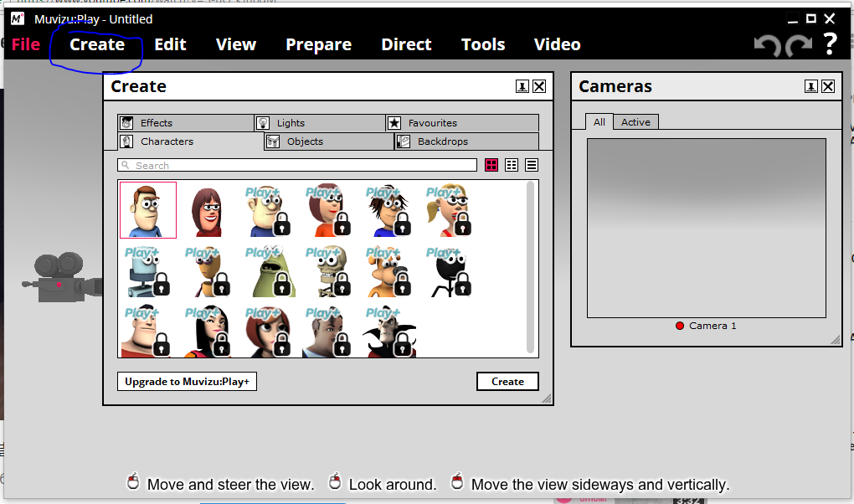
Task: Select locked vampire character
Action: [x=389, y=332]
